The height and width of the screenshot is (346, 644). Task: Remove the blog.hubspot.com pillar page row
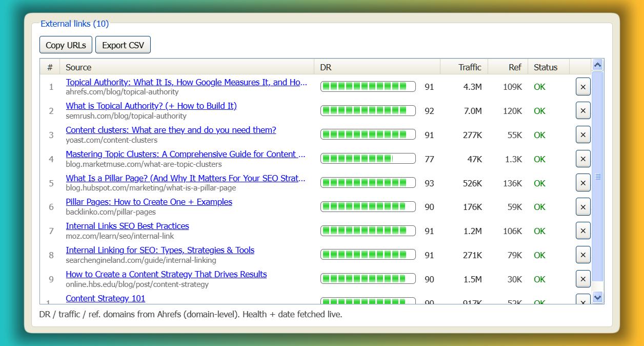(x=583, y=183)
